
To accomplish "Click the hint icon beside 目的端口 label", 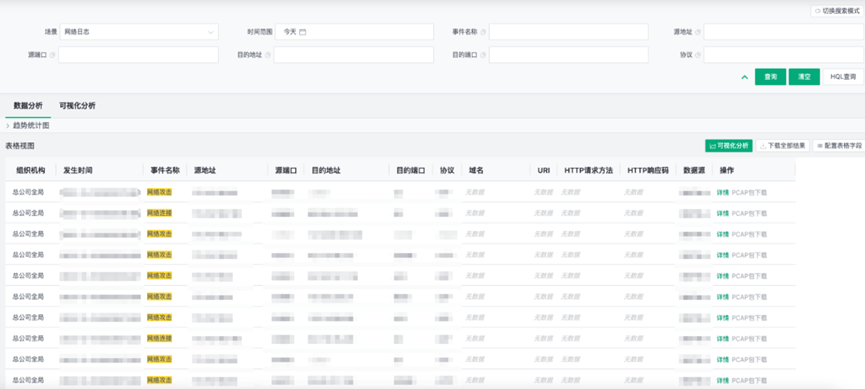I will point(483,55).
